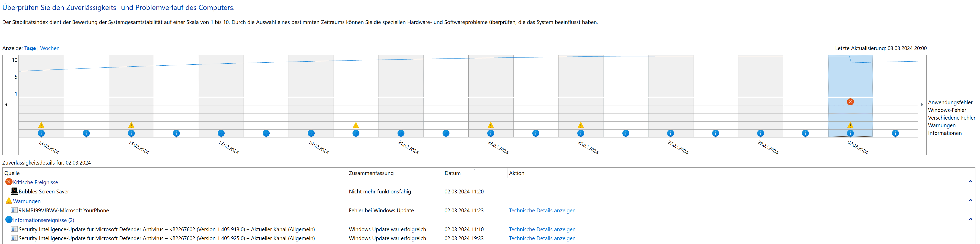
Task: Click the date cell 02.03.2024 11:20
Action: coord(464,192)
